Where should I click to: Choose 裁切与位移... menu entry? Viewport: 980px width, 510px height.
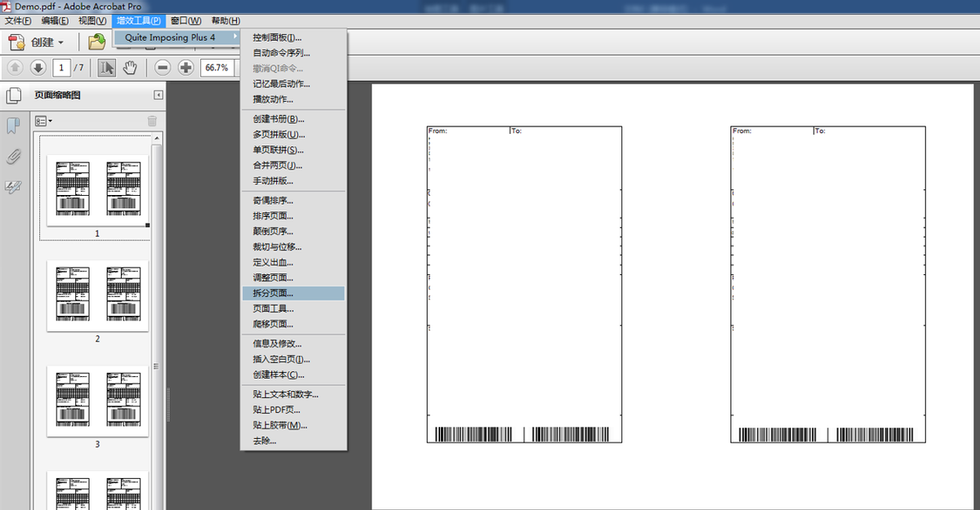pyautogui.click(x=294, y=247)
